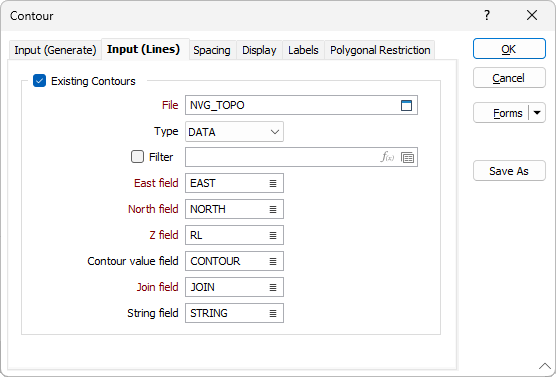
Task: Open String field list picker icon
Action: click(x=273, y=313)
